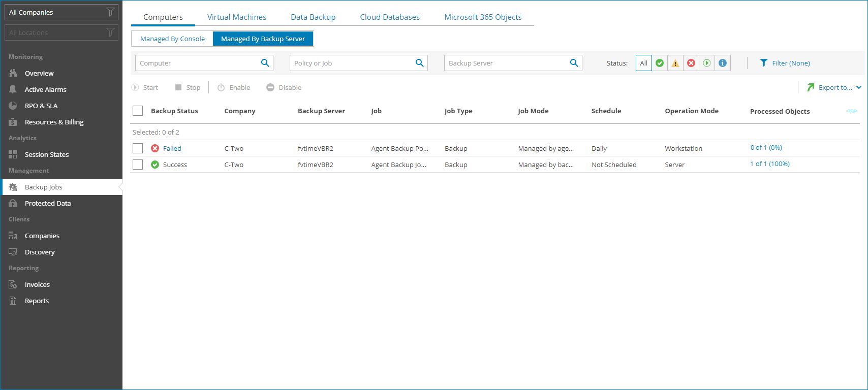Screen dimensions: 868x390
Task: Sort by Job Type column header
Action: (x=458, y=111)
